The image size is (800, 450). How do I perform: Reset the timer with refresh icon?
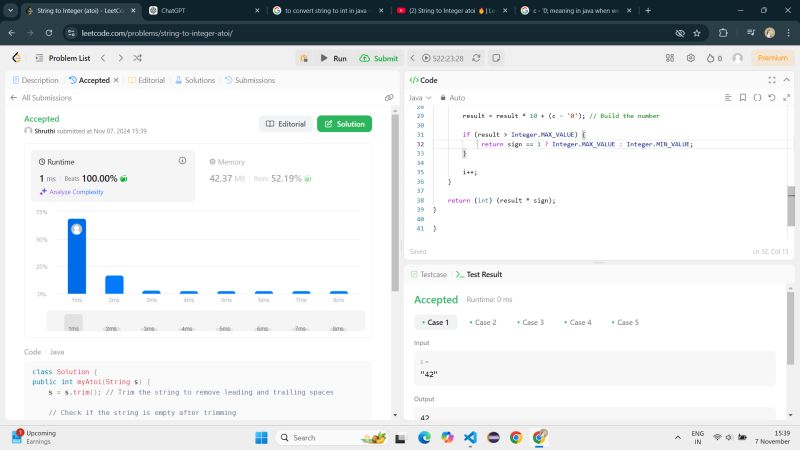[x=476, y=58]
